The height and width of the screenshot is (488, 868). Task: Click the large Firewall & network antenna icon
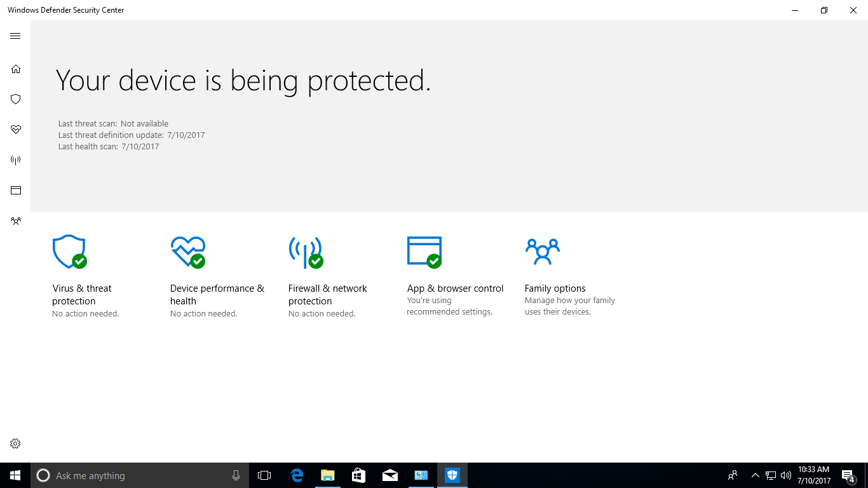click(306, 252)
